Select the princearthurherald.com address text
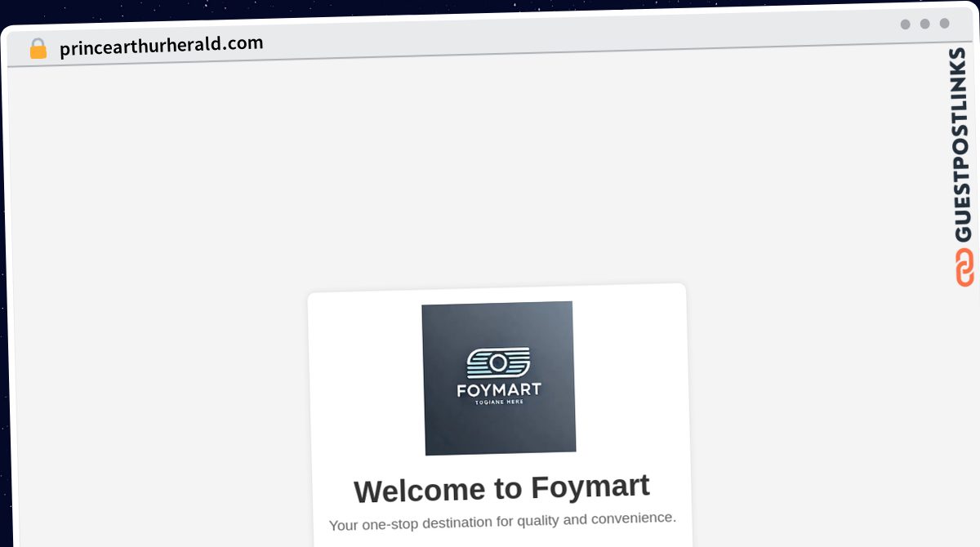The height and width of the screenshot is (547, 980). tap(162, 45)
